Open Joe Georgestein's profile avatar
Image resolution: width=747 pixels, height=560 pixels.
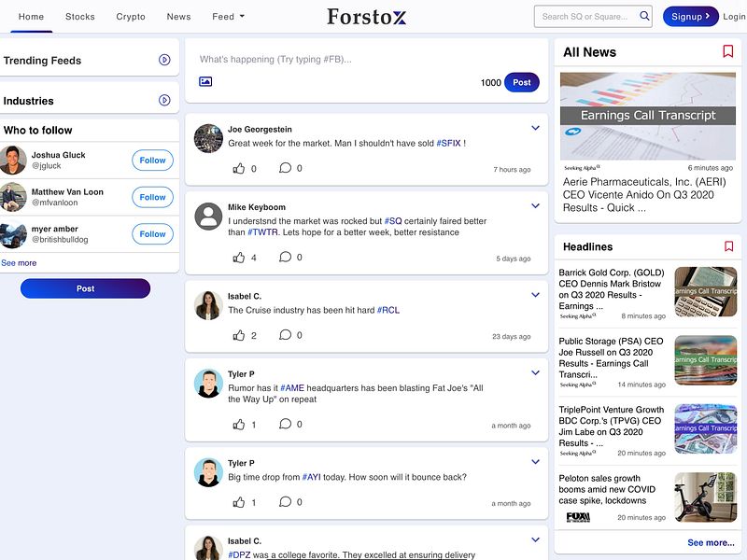click(208, 138)
